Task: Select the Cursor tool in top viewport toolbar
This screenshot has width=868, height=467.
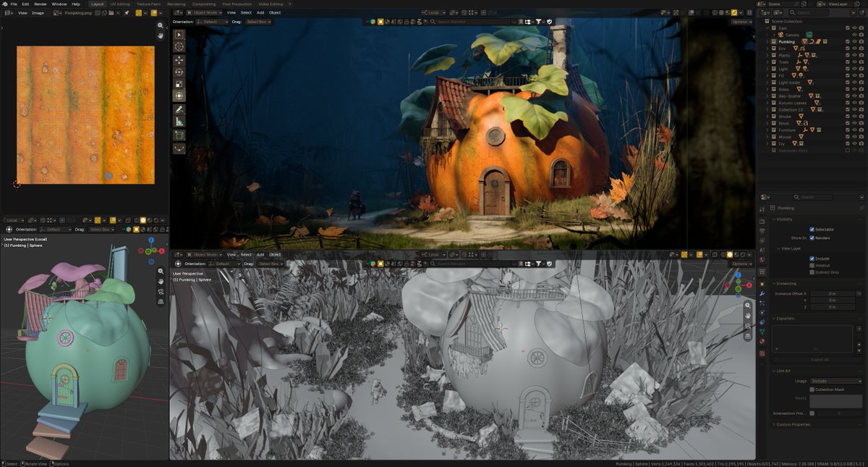Action: click(179, 46)
